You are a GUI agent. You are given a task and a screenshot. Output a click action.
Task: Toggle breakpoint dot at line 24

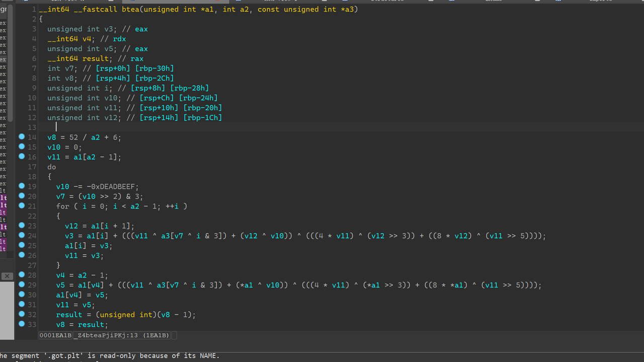click(22, 235)
